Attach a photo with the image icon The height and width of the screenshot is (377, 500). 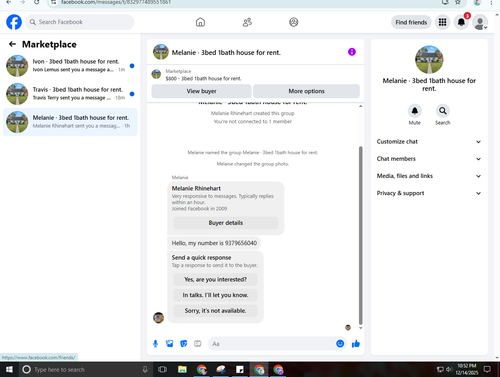point(170,344)
